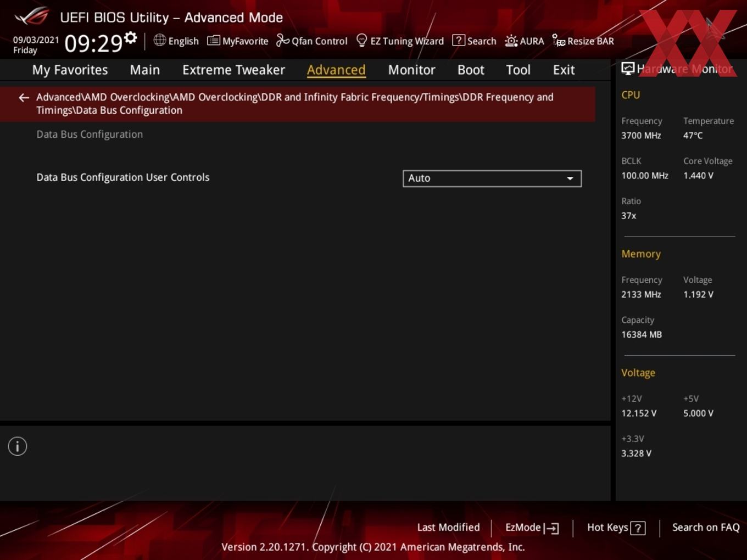Open the Extreme Tweaker tab

pyautogui.click(x=233, y=70)
